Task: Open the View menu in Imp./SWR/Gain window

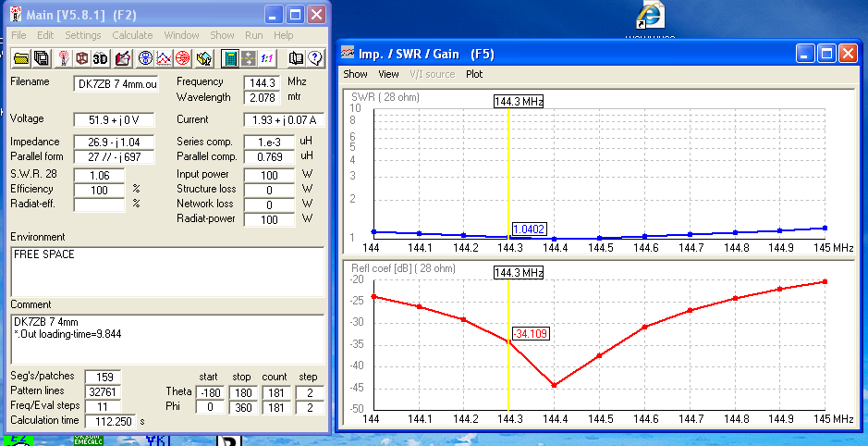Action: 388,74
